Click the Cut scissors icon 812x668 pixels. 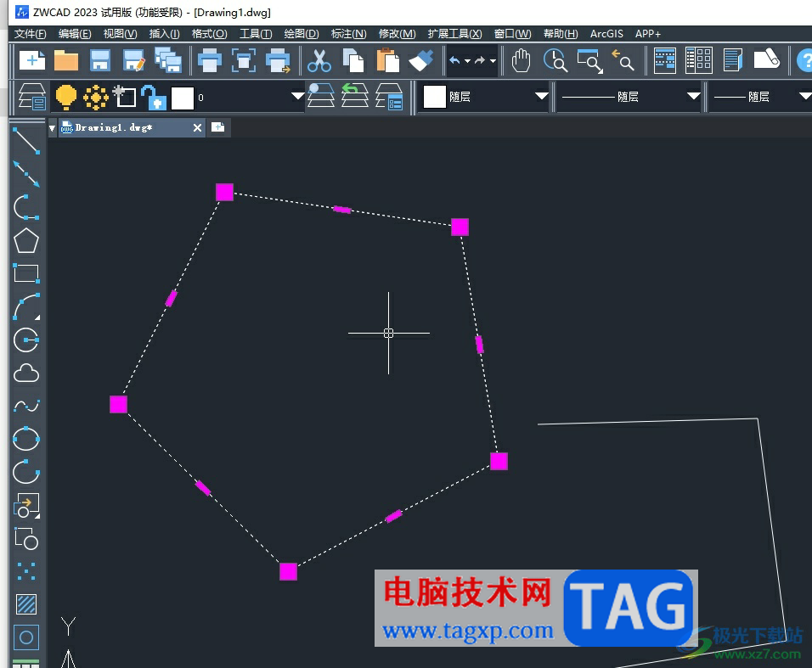(319, 60)
